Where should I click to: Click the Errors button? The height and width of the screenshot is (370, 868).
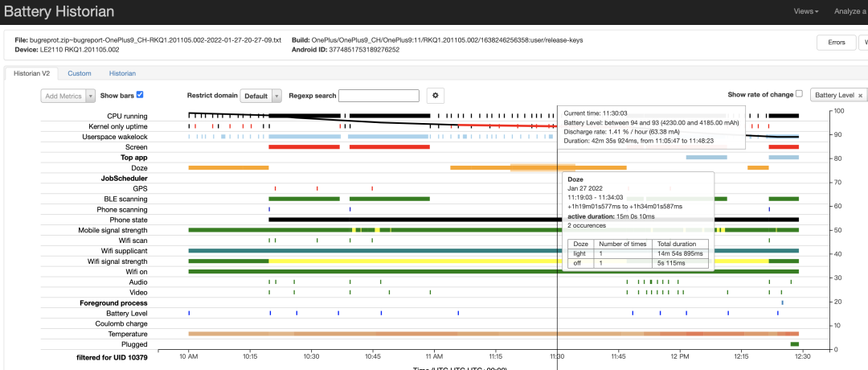836,43
